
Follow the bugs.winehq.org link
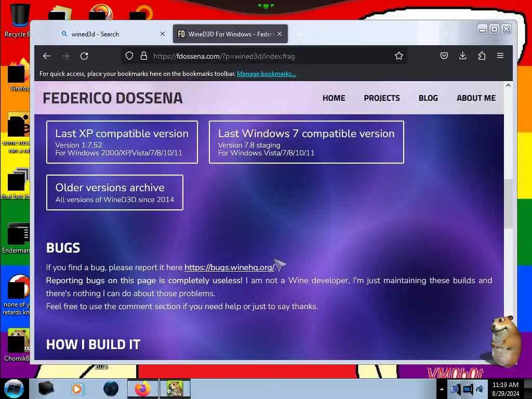pos(229,268)
